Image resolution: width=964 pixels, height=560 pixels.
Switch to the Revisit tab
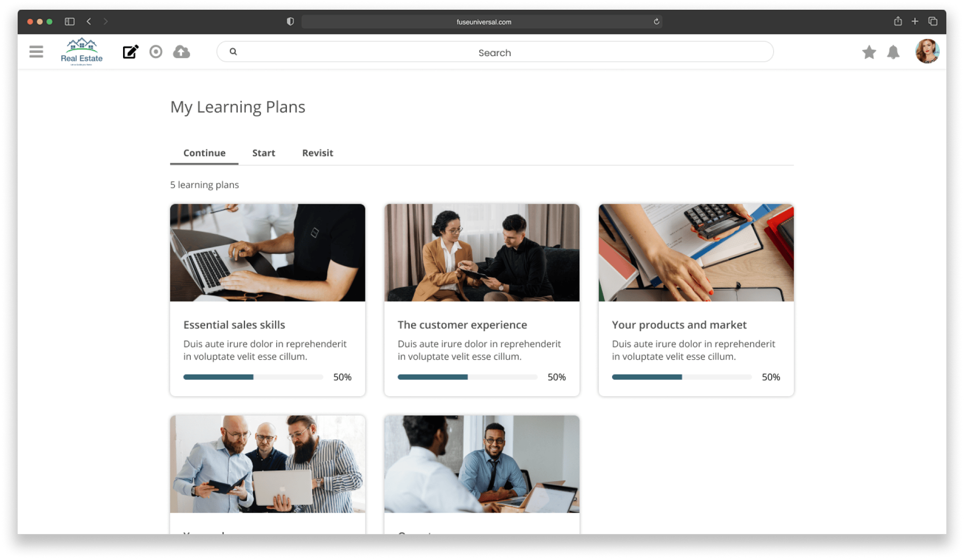[318, 153]
